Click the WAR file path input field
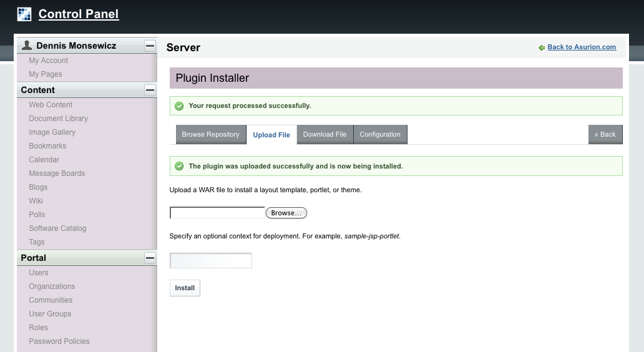This screenshot has height=352, width=644. pos(217,213)
